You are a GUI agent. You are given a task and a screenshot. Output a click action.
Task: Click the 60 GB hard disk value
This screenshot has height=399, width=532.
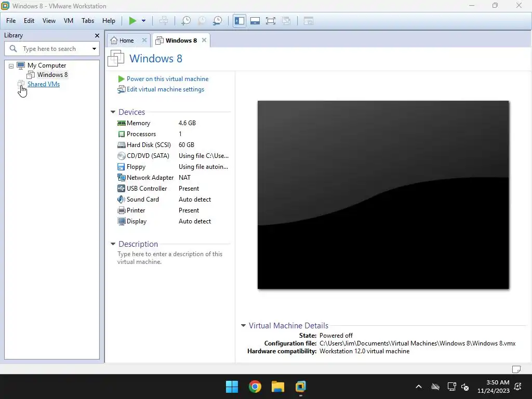[x=187, y=145]
